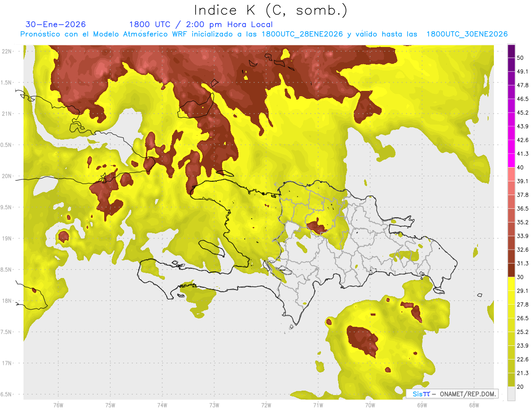Click the latitude axis label "21N"
The image size is (532, 411).
[x=8, y=114]
